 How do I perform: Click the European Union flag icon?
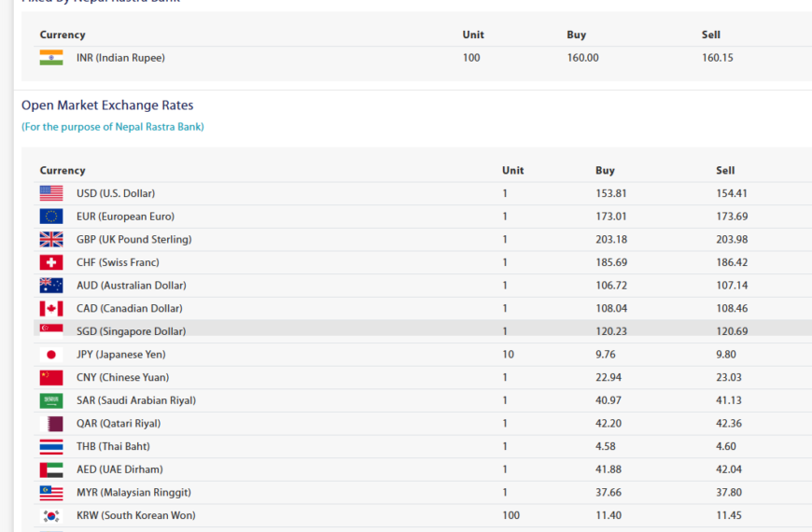click(x=51, y=216)
